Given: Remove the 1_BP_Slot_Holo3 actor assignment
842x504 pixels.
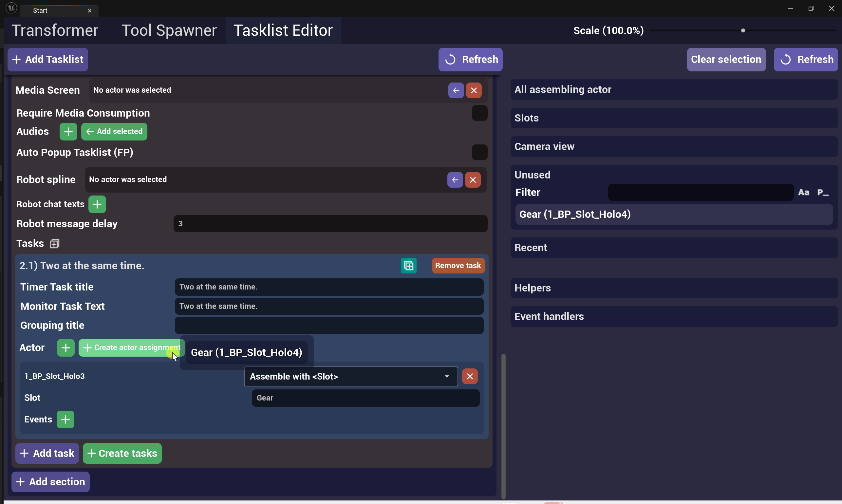Looking at the screenshot, I should [469, 376].
